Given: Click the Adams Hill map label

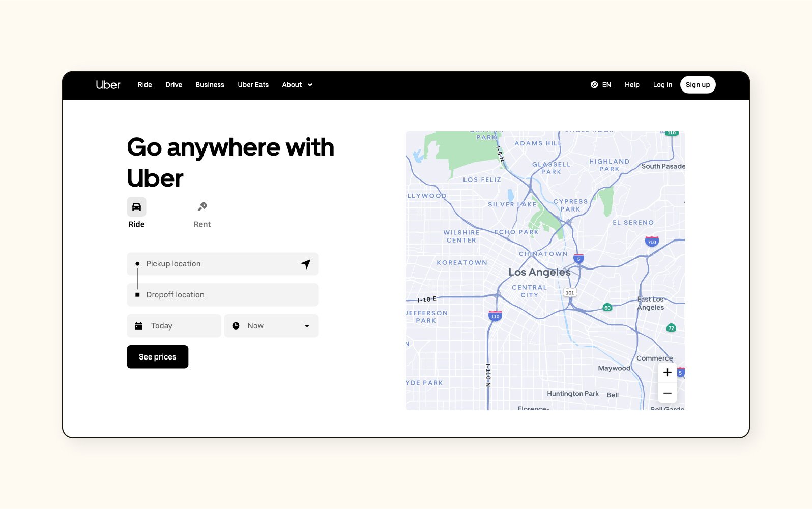Looking at the screenshot, I should [x=538, y=143].
